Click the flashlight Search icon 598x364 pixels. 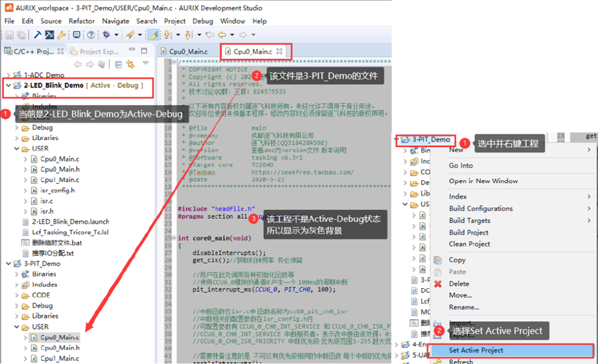point(130,35)
